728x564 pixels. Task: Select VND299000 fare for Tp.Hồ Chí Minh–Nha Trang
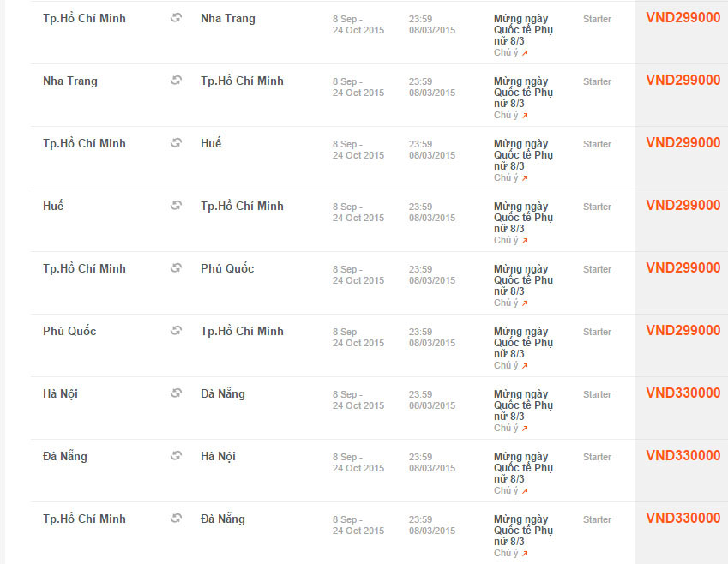click(683, 18)
